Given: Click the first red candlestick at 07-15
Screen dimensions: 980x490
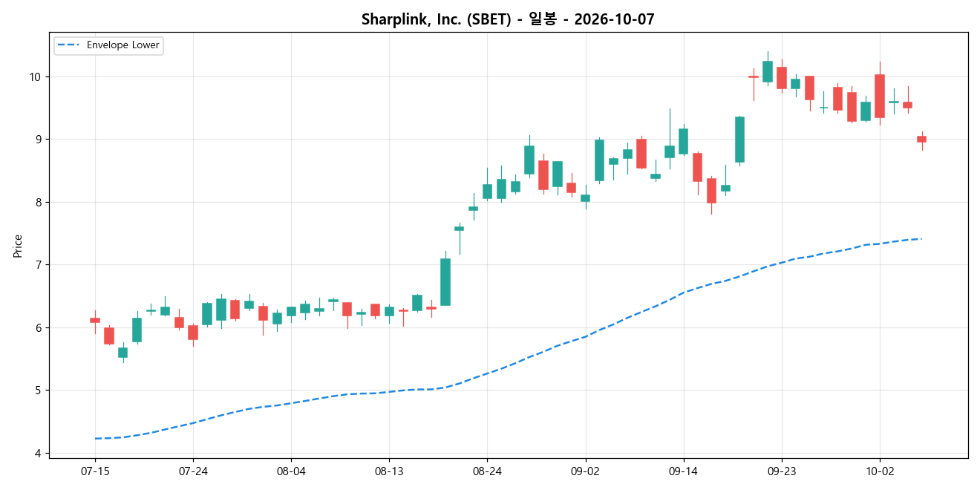Looking at the screenshot, I should pyautogui.click(x=95, y=320).
